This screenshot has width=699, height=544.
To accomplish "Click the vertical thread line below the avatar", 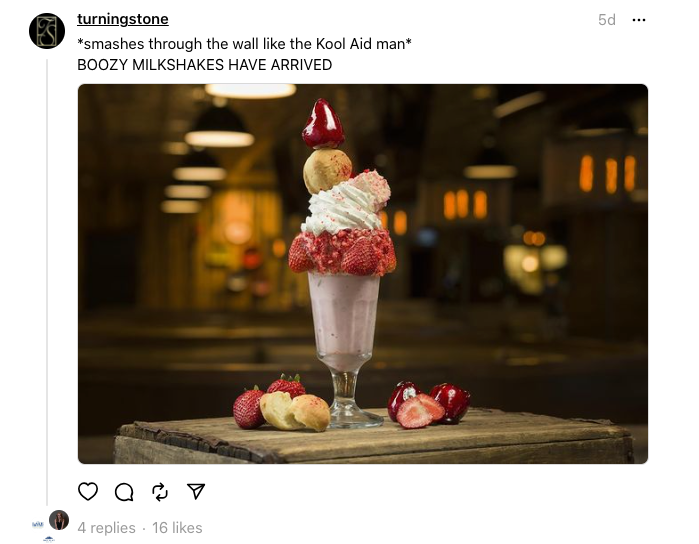I will (x=47, y=282).
